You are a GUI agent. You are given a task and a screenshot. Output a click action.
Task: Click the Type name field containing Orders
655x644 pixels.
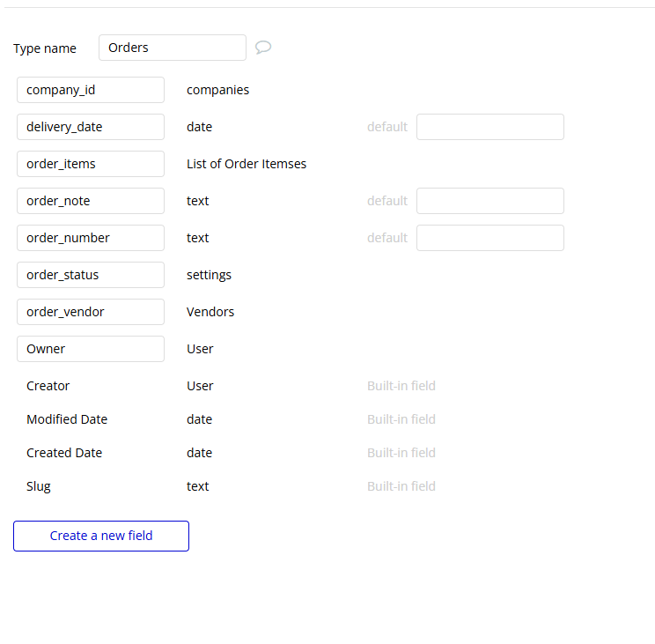point(172,48)
